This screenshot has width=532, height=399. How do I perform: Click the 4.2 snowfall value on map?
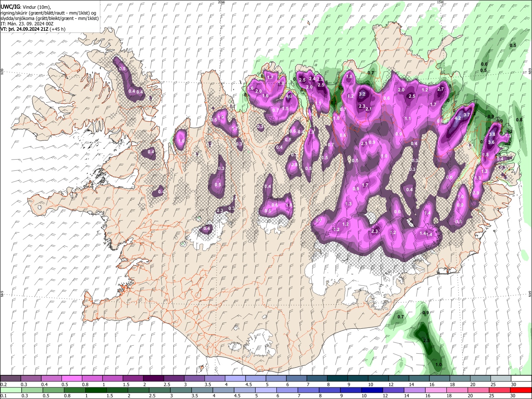click(x=458, y=118)
